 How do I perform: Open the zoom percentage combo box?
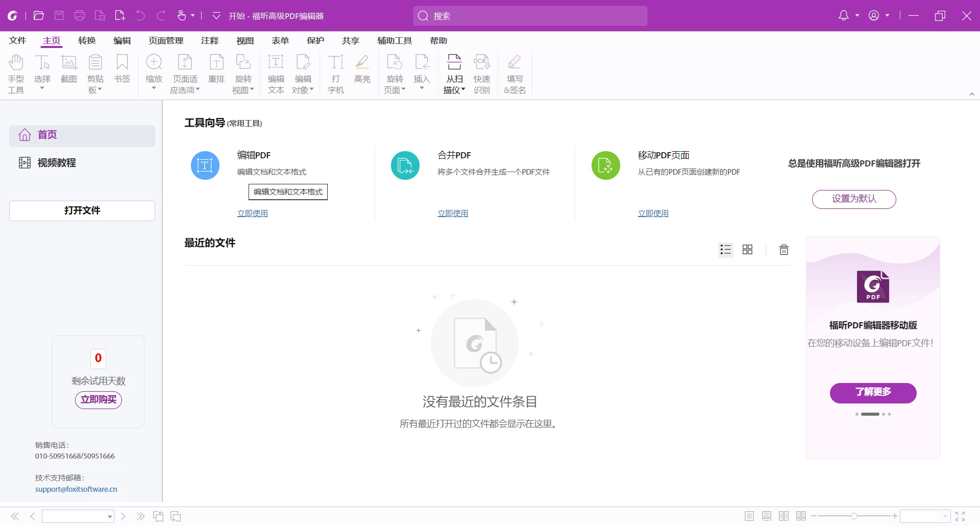(x=925, y=516)
